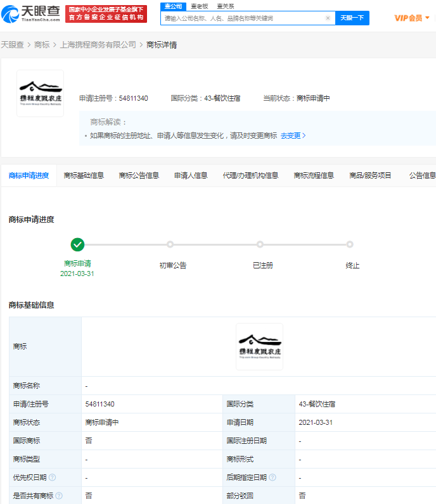Click the green 商标申请 checkmark step

point(77,244)
